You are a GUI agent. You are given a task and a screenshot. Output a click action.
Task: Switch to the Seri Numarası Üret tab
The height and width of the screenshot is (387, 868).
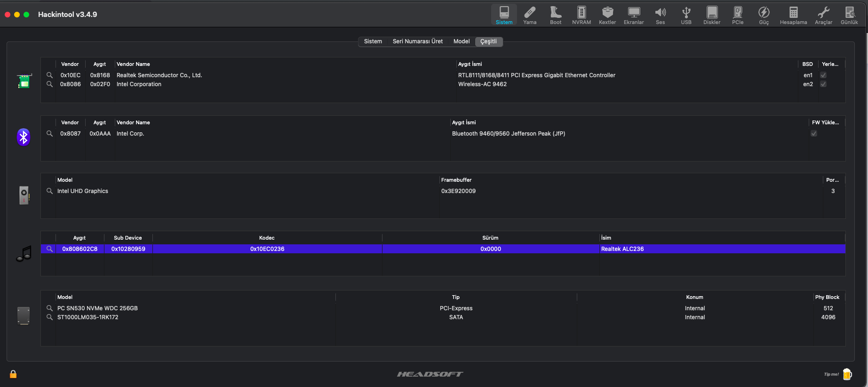[417, 41]
